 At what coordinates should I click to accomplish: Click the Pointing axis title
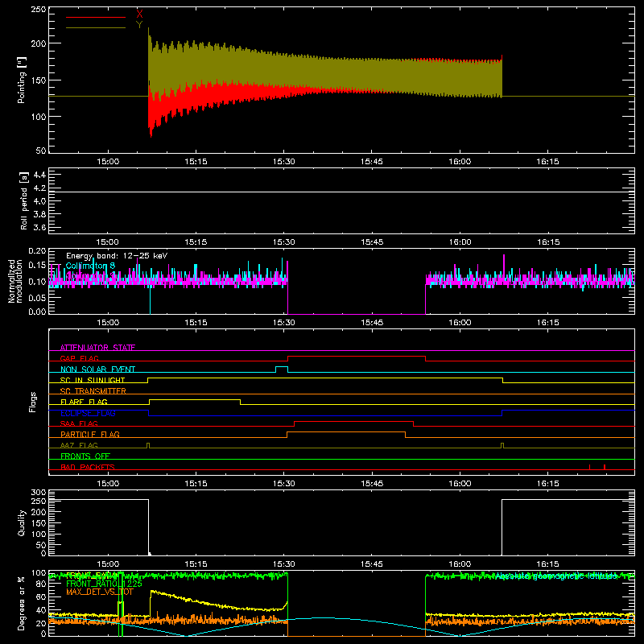(22, 80)
